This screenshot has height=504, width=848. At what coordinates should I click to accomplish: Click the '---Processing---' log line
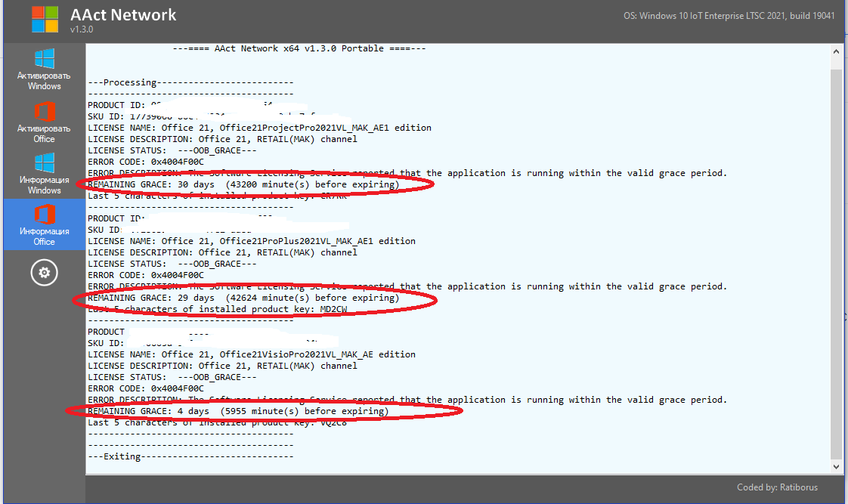[x=191, y=82]
